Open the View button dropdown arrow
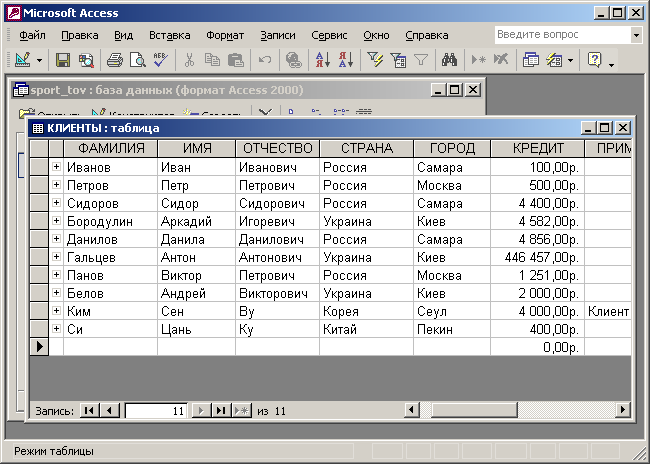This screenshot has height=464, width=650. click(x=39, y=61)
